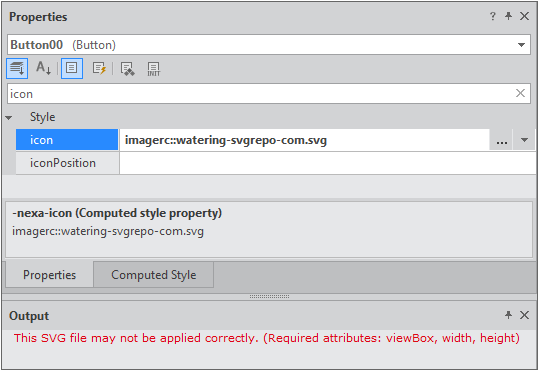This screenshot has width=538, height=370.
Task: Switch to the Computed Style tab
Action: (x=153, y=275)
